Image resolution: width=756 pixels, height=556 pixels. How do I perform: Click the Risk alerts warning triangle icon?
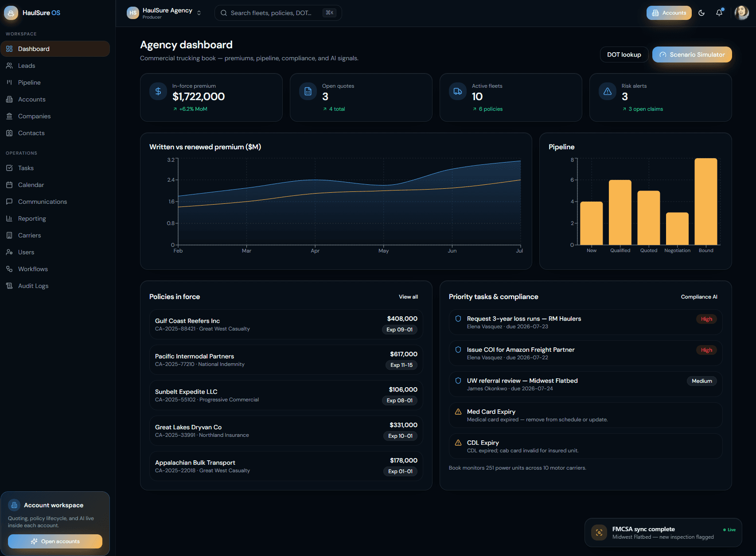click(x=608, y=91)
